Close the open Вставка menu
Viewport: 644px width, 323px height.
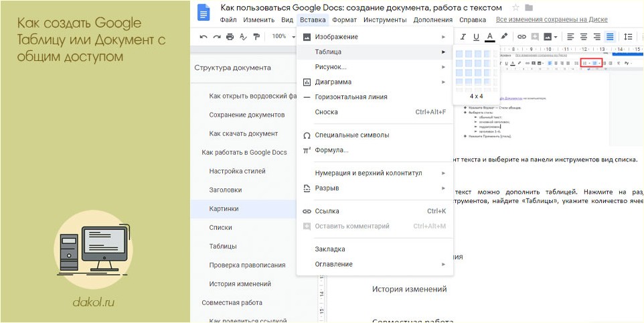click(313, 19)
